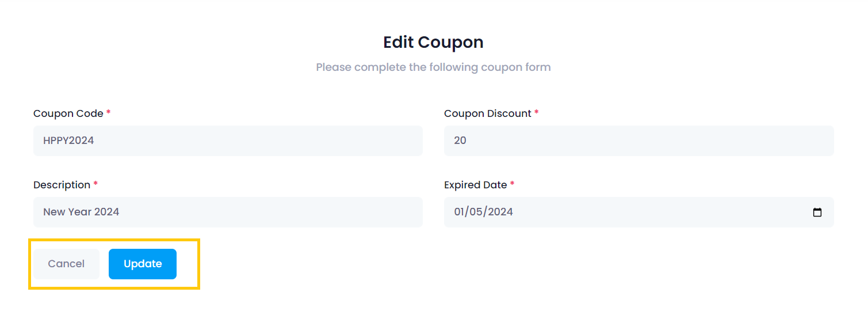Image resolution: width=868 pixels, height=330 pixels.
Task: Click into the Description text field
Action: 228,212
